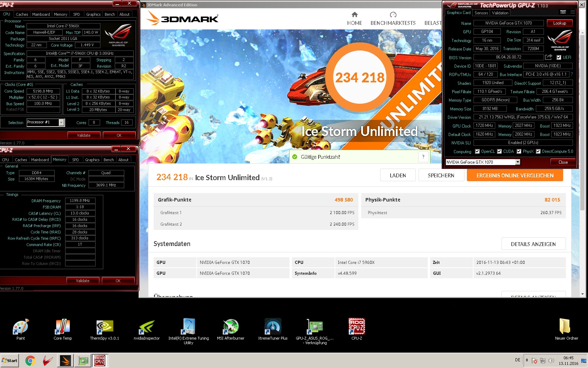The width and height of the screenshot is (588, 368).
Task: Toggle the CUDA checkbox in GPU-Z
Action: pos(499,151)
